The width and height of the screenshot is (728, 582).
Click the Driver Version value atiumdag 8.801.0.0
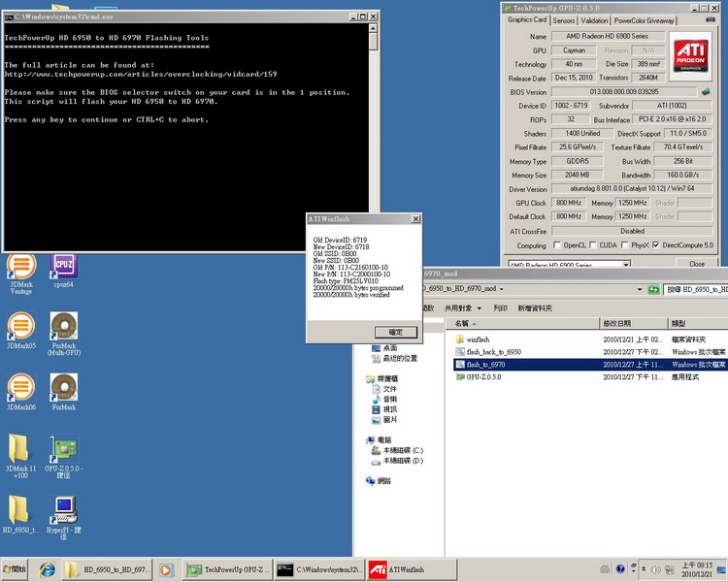click(632, 189)
